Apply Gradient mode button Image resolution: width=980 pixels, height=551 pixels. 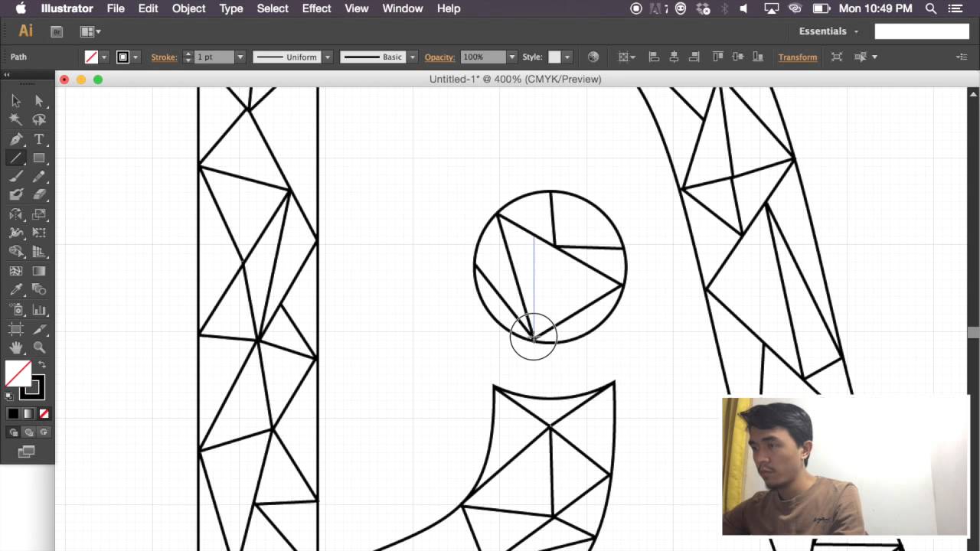(x=28, y=414)
